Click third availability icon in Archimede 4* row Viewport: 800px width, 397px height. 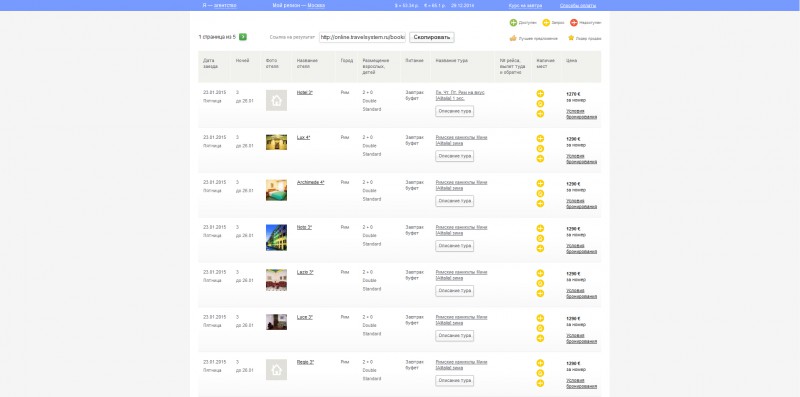540,204
